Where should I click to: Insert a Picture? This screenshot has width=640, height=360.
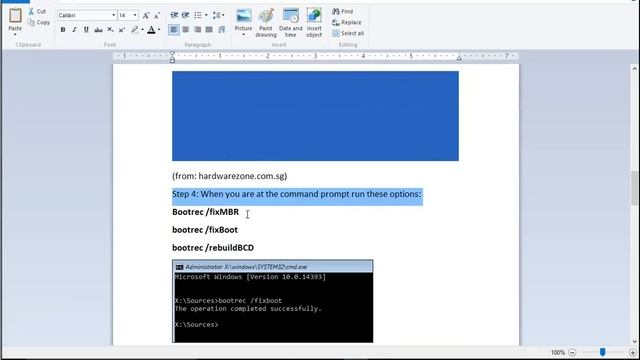243,19
